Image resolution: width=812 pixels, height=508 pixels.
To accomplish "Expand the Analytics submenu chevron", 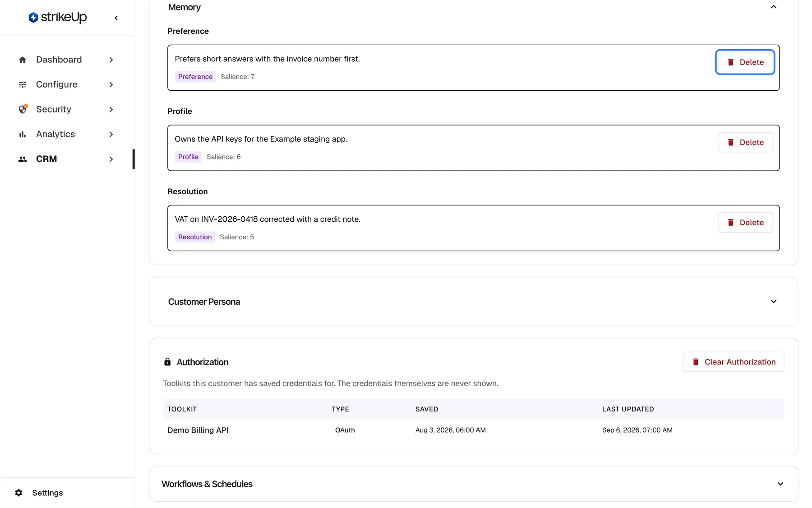I will (x=111, y=134).
